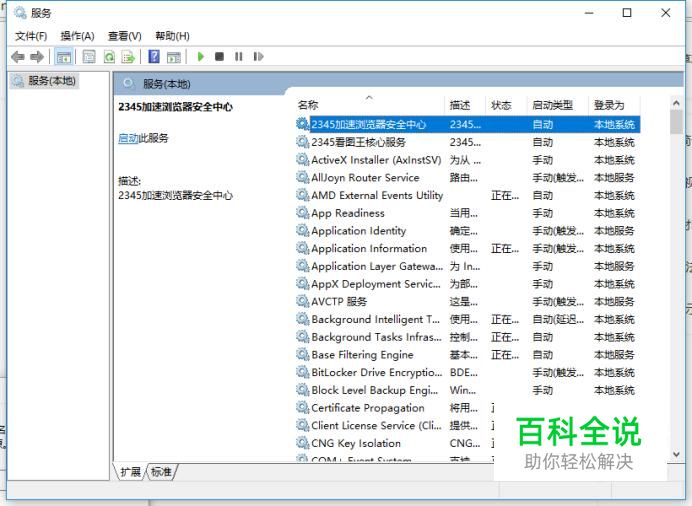The image size is (692, 506).
Task: Stop service with square stop button
Action: coord(219,56)
